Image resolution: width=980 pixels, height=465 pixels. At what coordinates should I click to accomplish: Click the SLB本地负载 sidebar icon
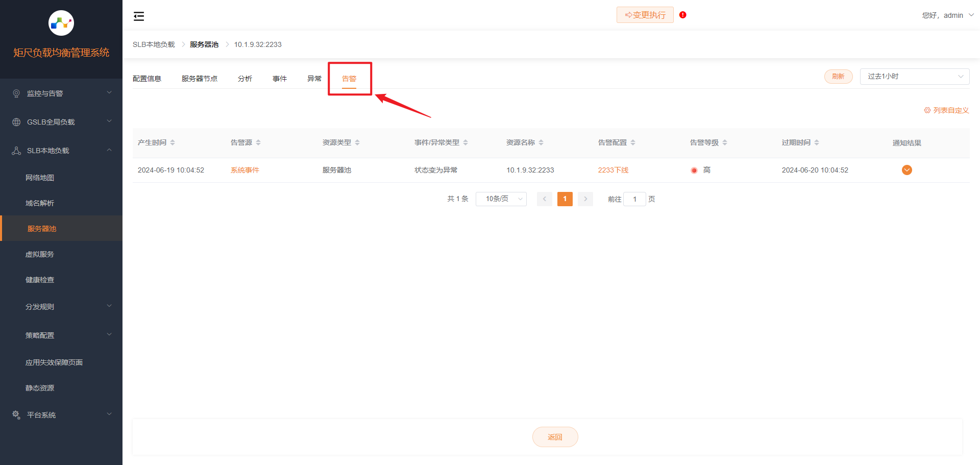(x=15, y=150)
